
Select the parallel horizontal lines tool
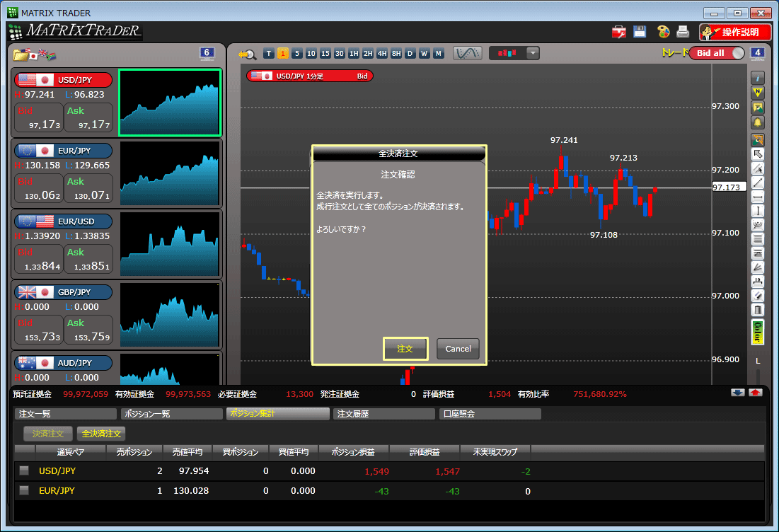[x=758, y=239]
